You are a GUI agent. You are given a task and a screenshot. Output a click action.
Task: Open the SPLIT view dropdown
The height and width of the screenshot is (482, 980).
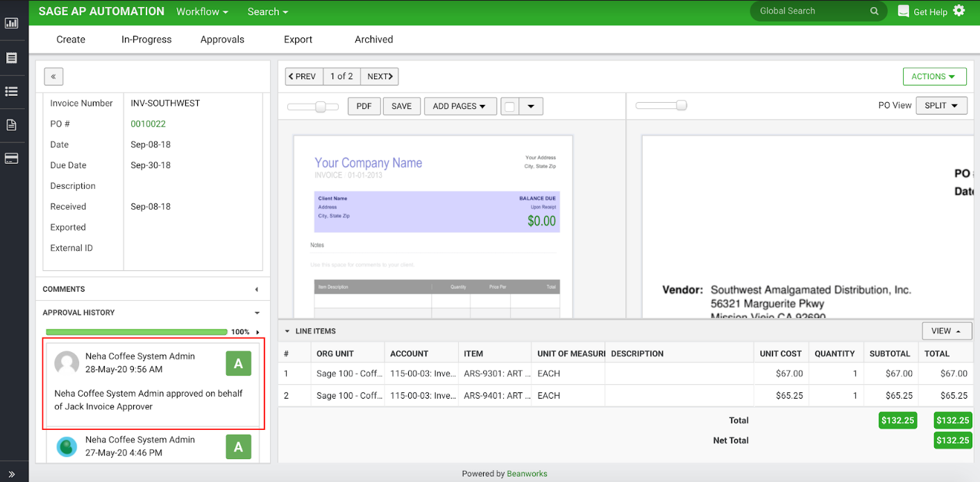coord(941,106)
